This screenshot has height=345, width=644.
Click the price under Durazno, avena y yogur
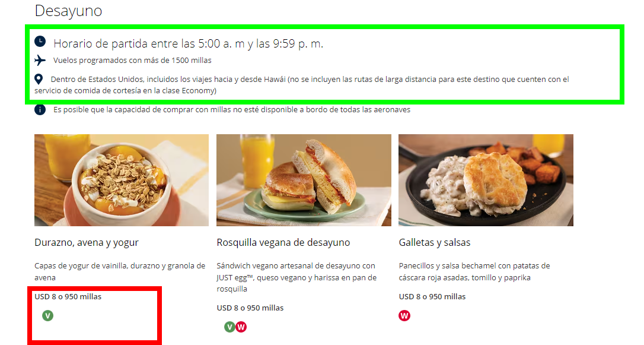coord(68,296)
